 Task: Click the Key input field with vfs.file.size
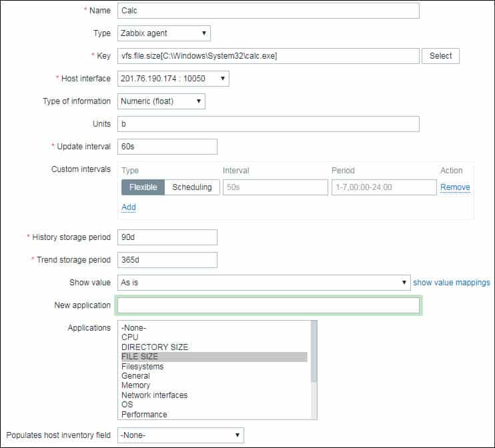pos(268,56)
